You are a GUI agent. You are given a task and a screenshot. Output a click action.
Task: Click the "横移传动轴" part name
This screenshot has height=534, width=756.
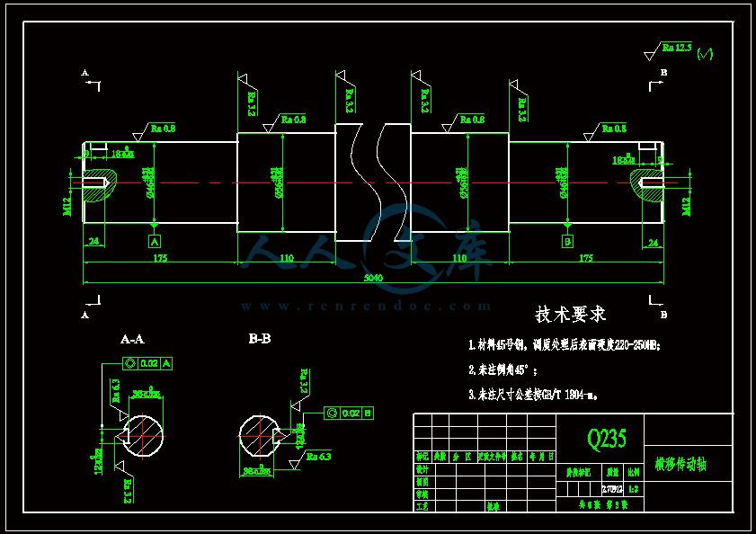(x=680, y=465)
